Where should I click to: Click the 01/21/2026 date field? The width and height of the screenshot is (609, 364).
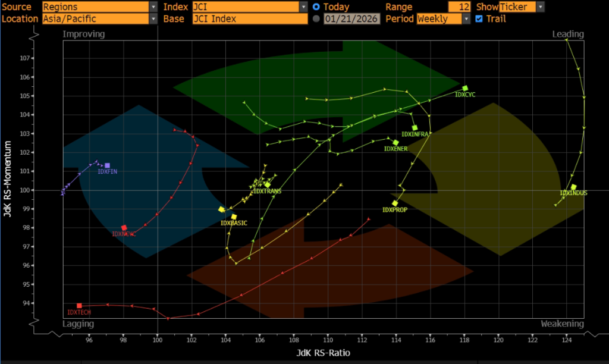pos(351,18)
